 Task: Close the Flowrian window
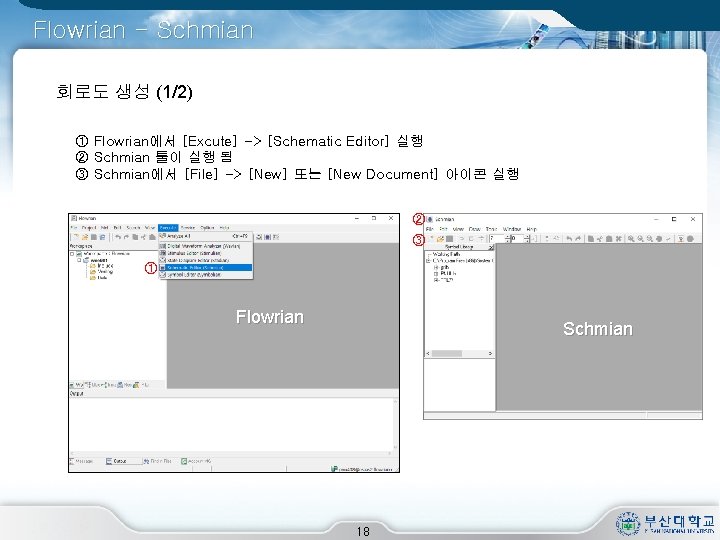[x=391, y=218]
